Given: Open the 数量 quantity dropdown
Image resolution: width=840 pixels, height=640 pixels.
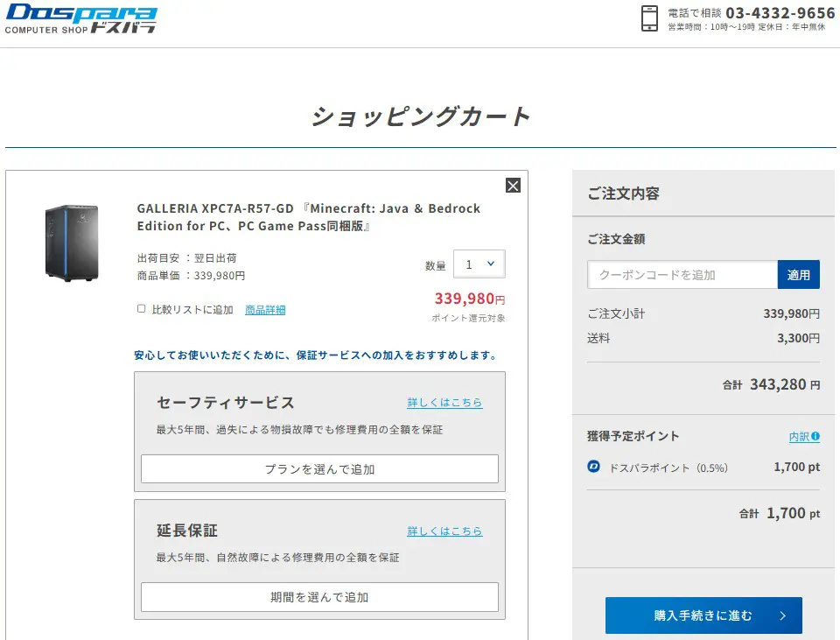Looking at the screenshot, I should pyautogui.click(x=479, y=264).
